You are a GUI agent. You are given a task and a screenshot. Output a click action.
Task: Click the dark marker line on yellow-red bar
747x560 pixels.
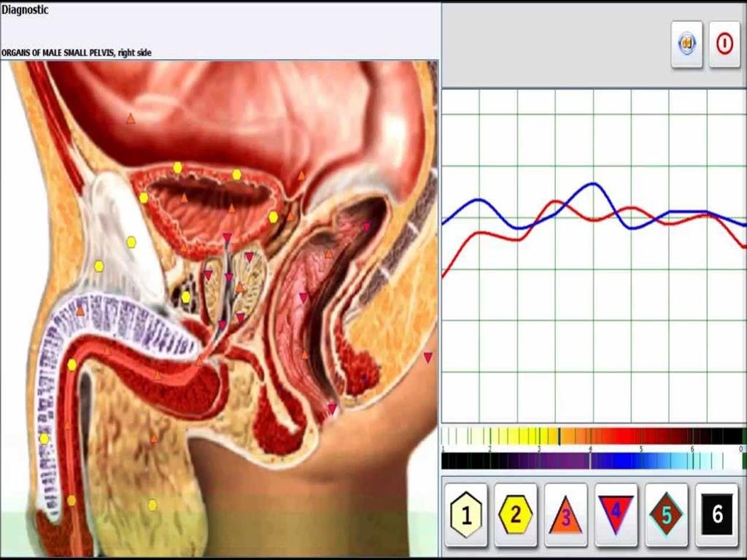[x=560, y=436]
